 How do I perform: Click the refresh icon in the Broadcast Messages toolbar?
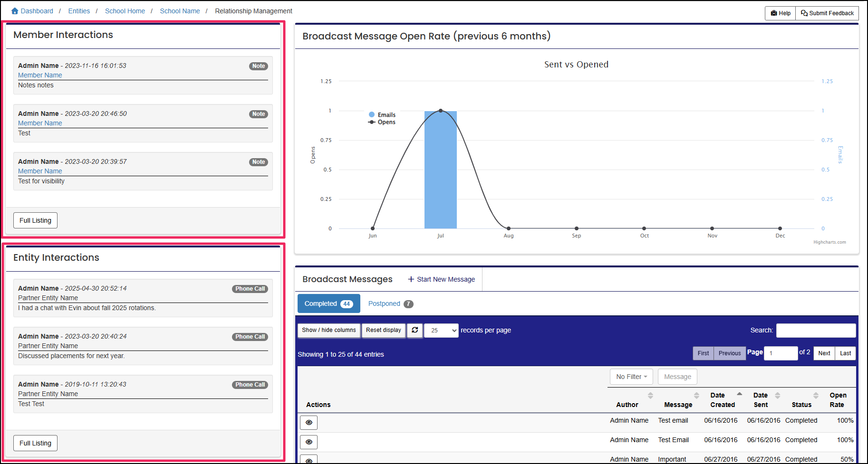tap(415, 330)
